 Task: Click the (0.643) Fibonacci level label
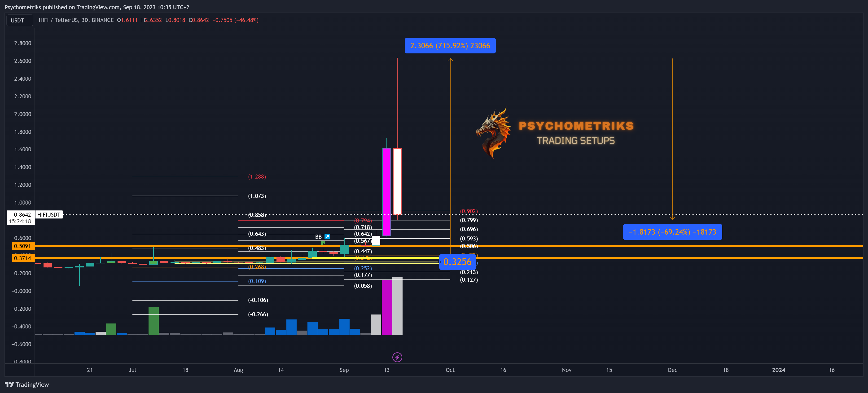257,234
